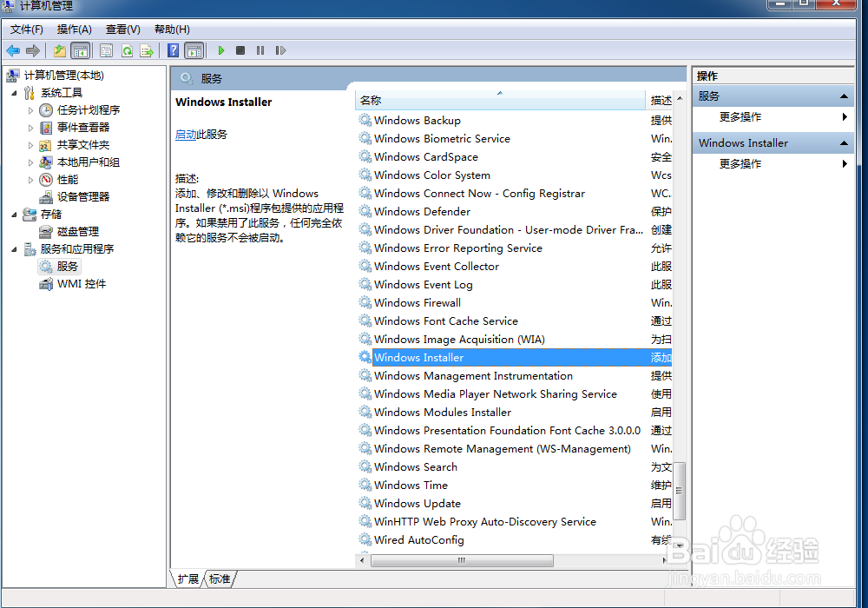Select Windows Time service row
The image size is (868, 608).
point(514,485)
